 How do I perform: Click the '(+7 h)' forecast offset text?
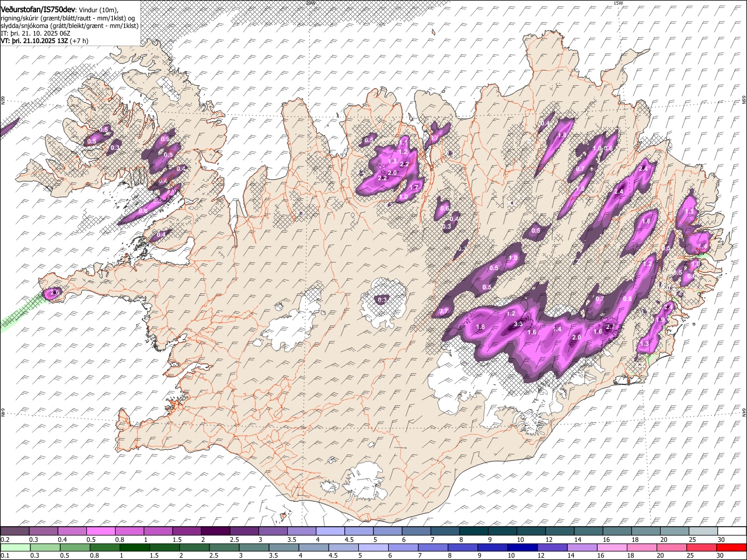[79, 41]
